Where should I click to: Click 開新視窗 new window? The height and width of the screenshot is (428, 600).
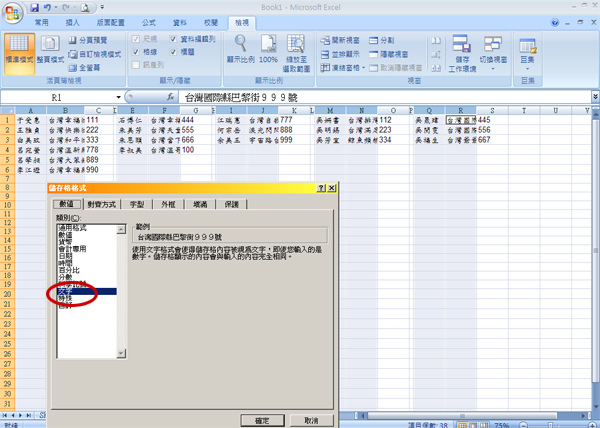(340, 40)
